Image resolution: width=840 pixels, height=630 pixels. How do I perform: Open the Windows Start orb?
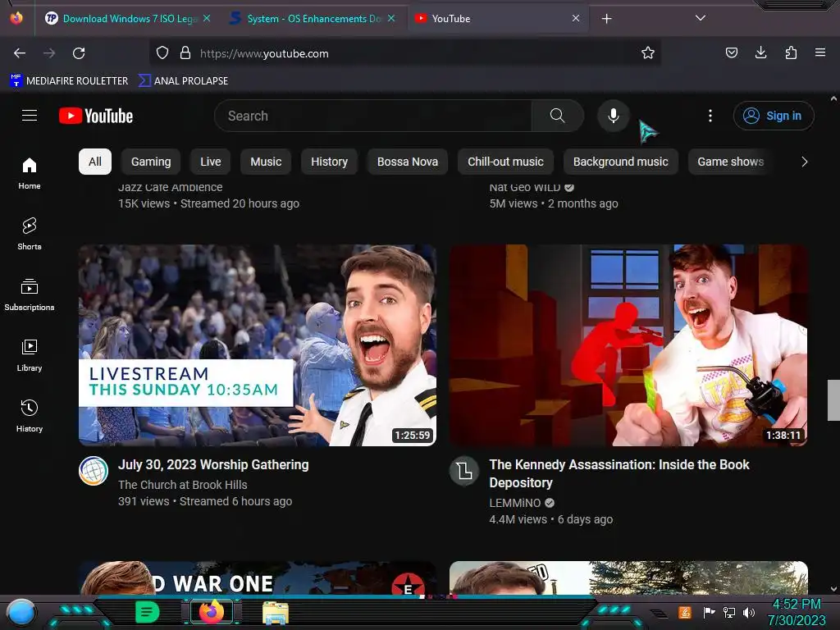tap(21, 613)
